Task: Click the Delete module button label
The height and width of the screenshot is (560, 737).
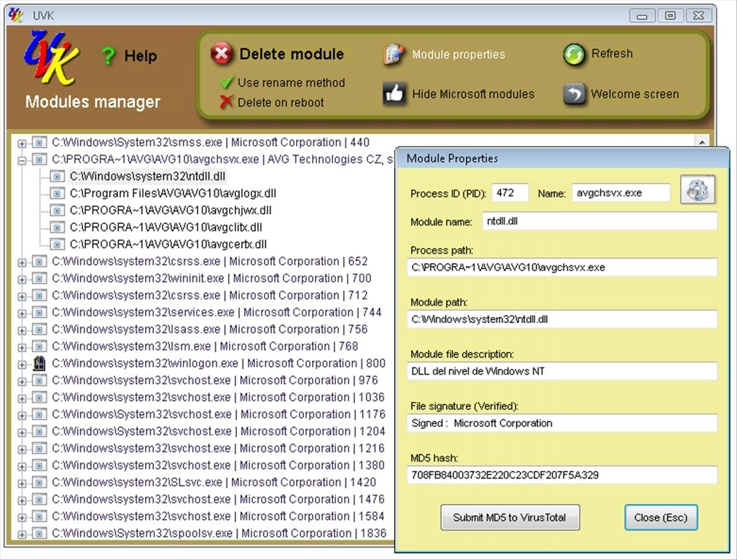Action: 292,54
